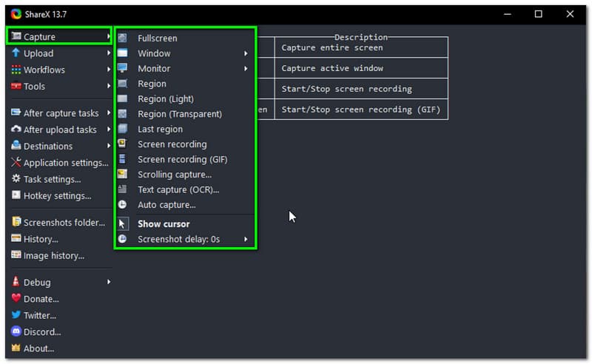Screen dimensions: 592x364
Task: Click the Application settings wrench icon
Action: [16, 162]
